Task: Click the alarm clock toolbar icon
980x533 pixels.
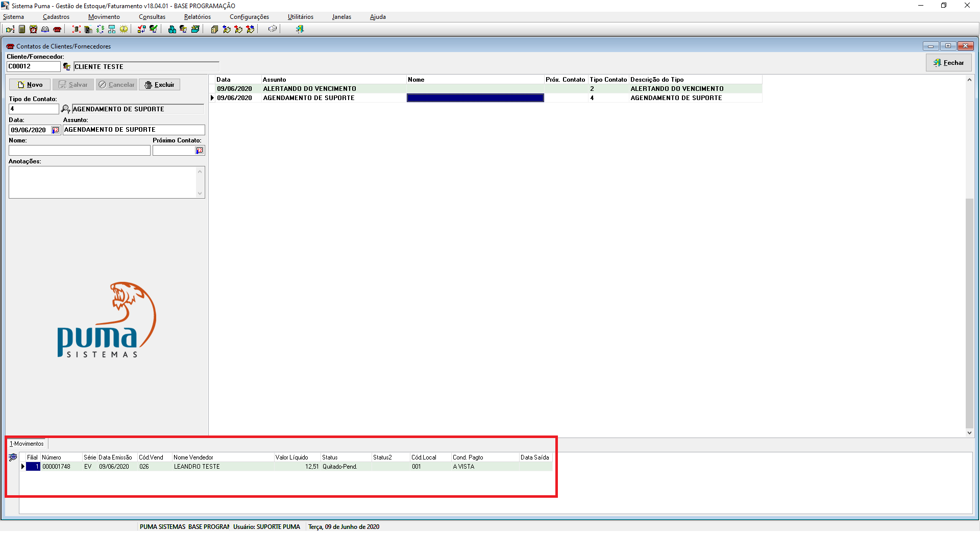Action: point(34,29)
